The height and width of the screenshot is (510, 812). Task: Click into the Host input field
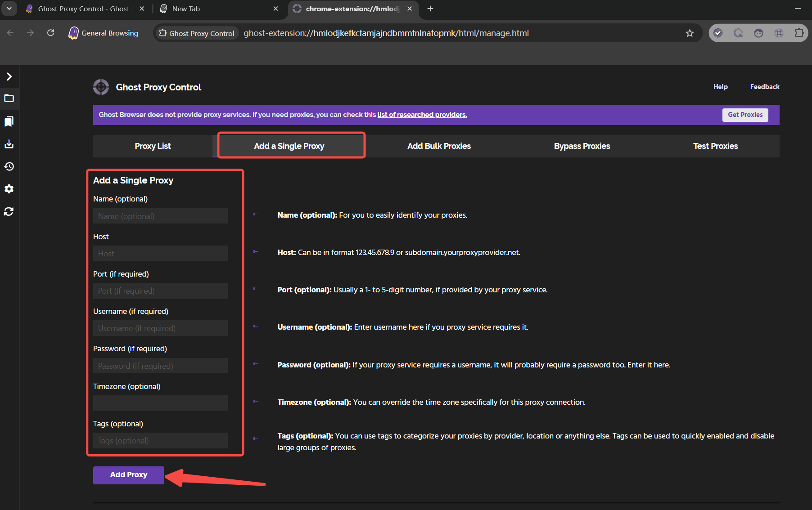(x=161, y=253)
